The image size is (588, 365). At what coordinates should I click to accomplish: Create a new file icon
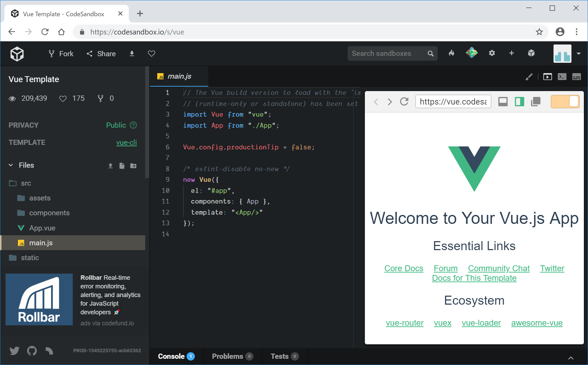coord(122,166)
